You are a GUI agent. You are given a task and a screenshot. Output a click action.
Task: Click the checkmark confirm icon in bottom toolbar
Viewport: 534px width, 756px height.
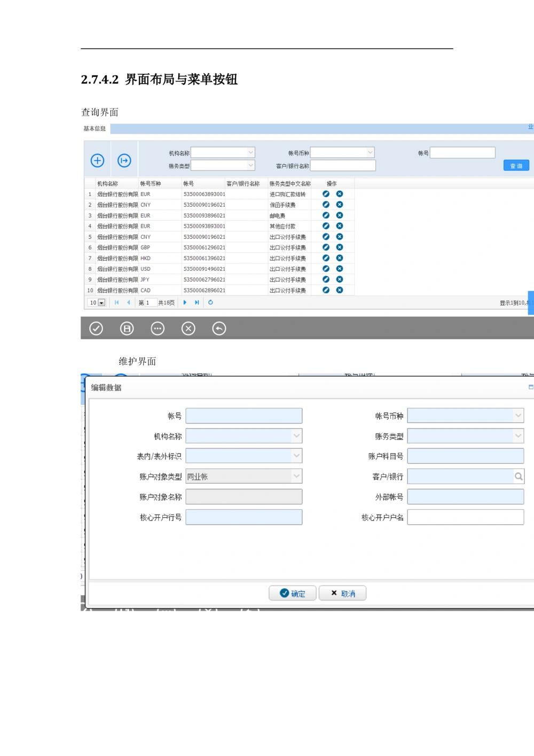[96, 329]
